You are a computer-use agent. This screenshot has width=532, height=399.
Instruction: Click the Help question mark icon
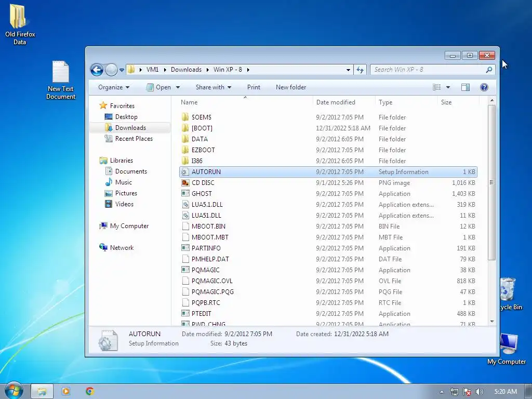484,87
